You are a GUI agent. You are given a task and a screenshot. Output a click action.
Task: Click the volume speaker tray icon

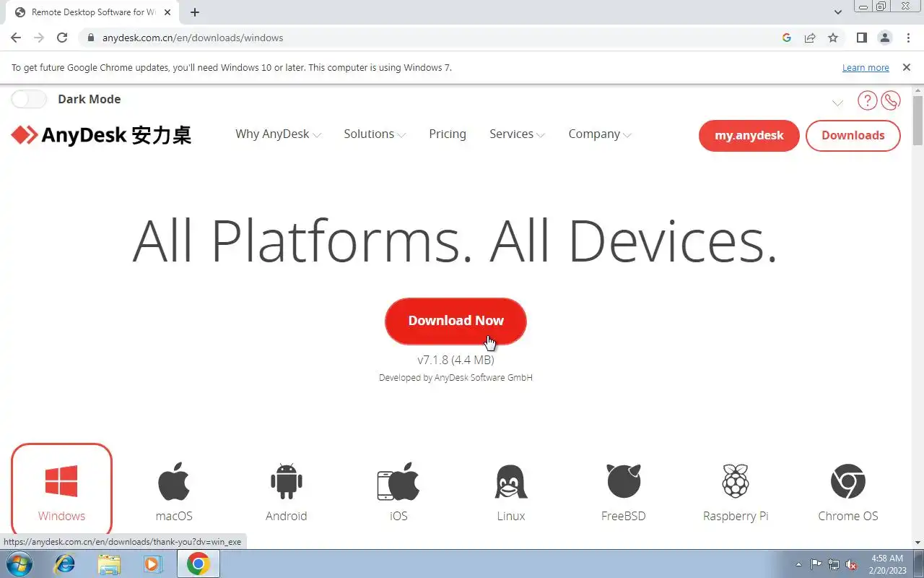tap(852, 564)
